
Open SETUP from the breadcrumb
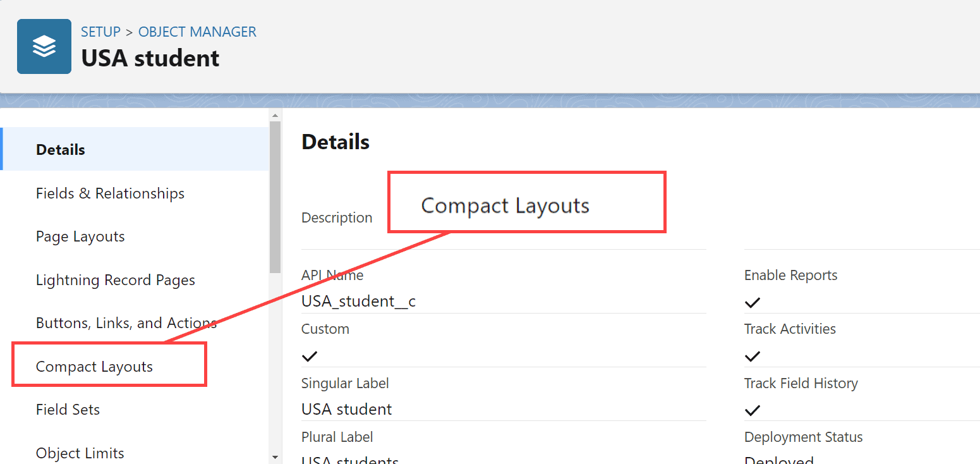tap(100, 31)
